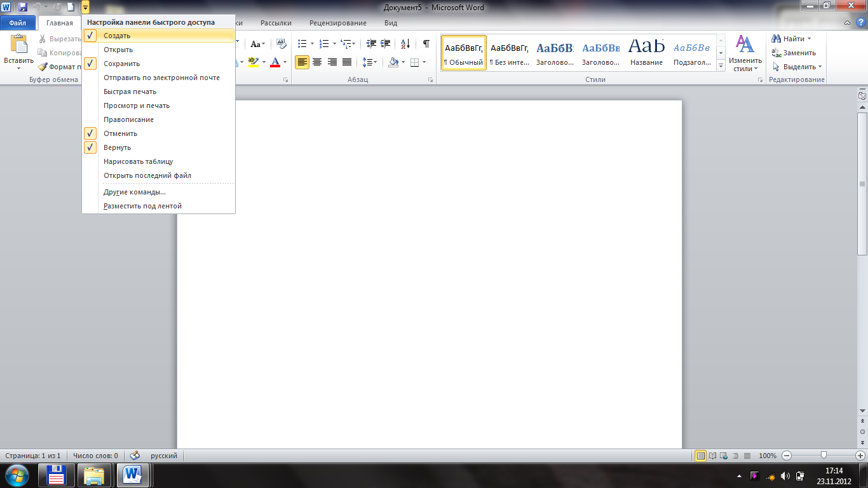Click the multilevel list icon
868x488 pixels.
tap(346, 44)
